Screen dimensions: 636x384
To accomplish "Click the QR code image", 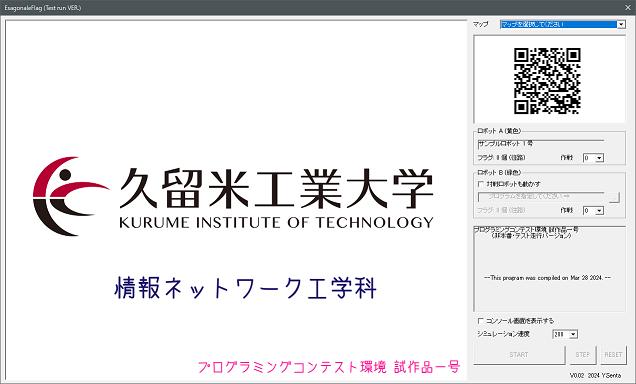I will click(x=547, y=81).
